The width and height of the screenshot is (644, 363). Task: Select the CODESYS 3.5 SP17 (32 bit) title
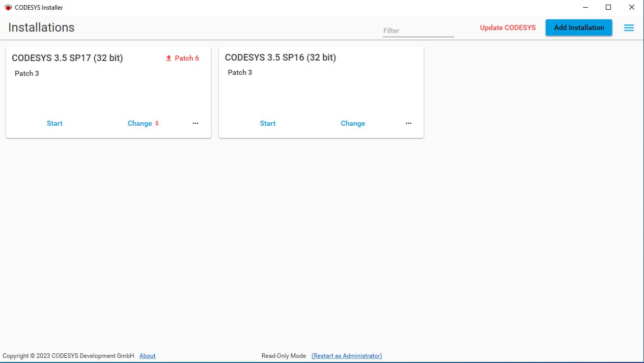[x=67, y=58]
